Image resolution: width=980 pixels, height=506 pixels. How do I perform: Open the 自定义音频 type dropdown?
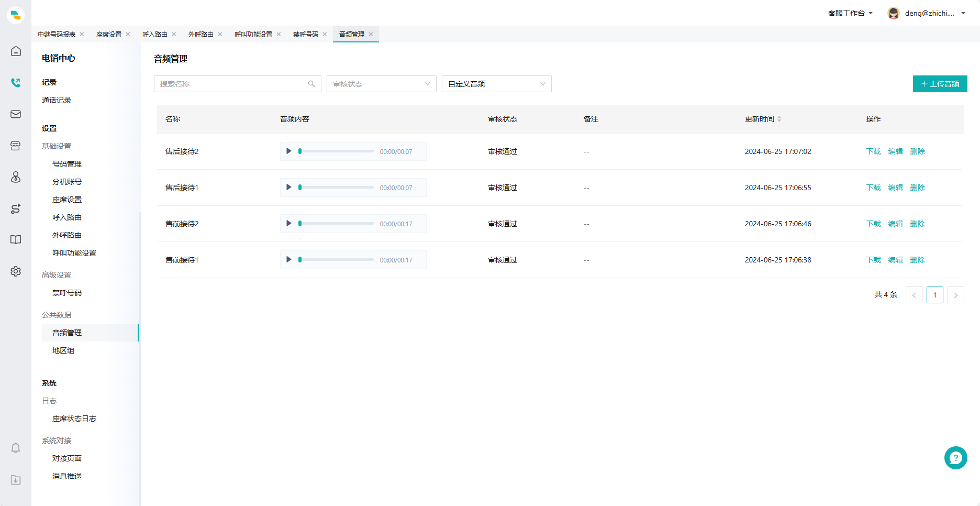(x=497, y=84)
